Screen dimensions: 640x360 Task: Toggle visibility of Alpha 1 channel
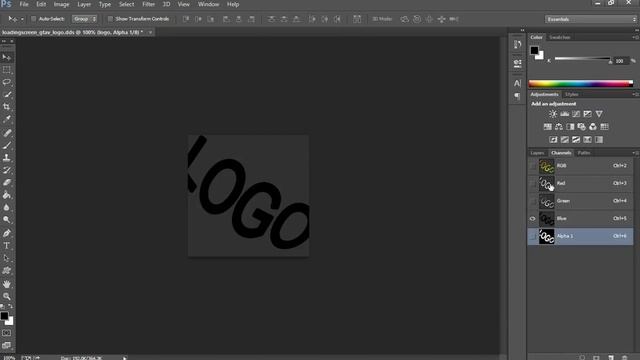[533, 236]
